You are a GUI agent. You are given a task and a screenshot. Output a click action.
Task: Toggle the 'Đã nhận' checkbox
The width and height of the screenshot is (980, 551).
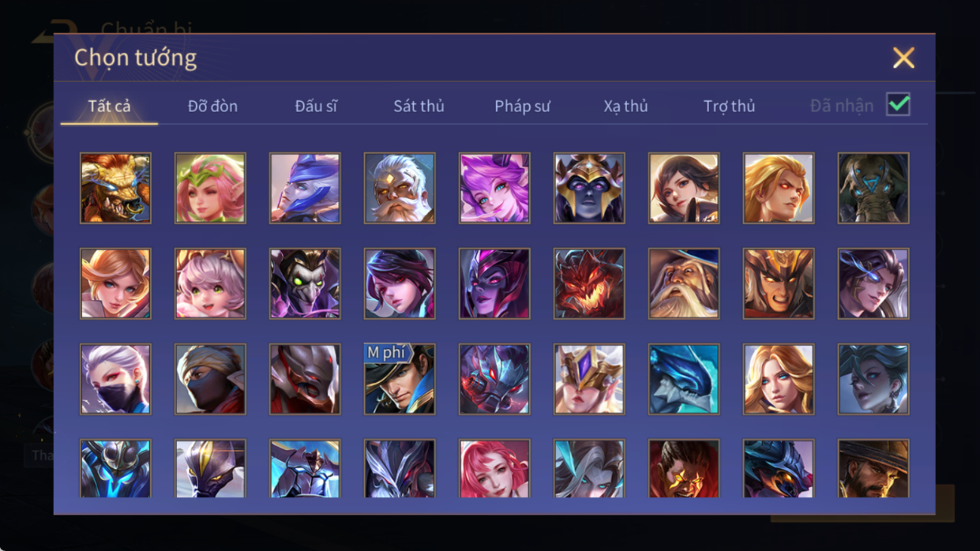coord(898,105)
